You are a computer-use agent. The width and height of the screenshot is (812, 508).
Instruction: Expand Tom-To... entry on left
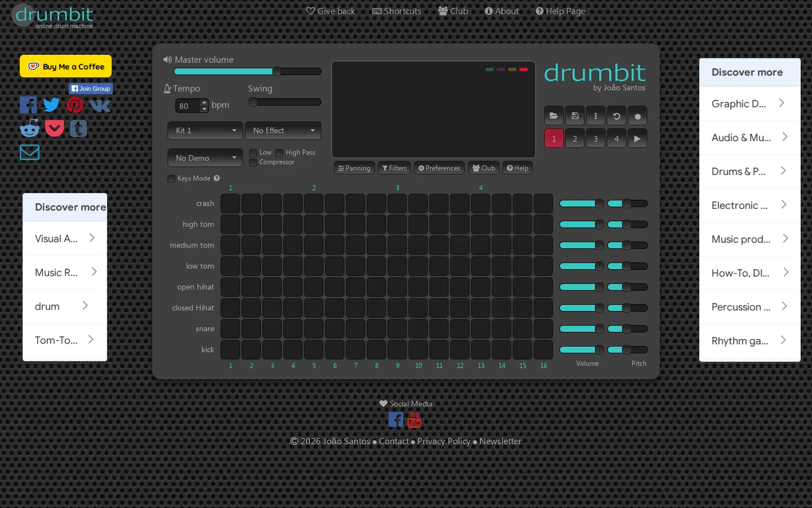pyautogui.click(x=65, y=340)
